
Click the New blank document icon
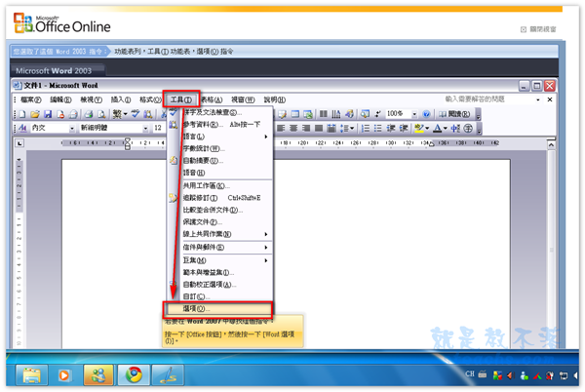(x=22, y=114)
